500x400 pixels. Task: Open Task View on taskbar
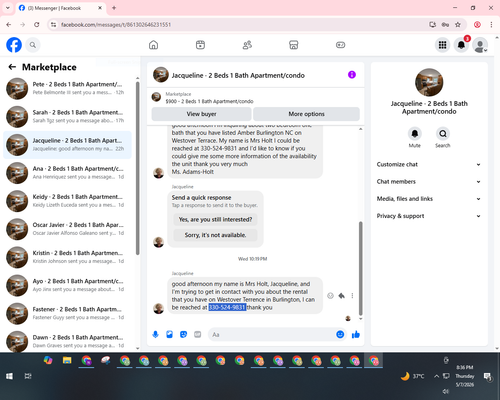point(28,376)
